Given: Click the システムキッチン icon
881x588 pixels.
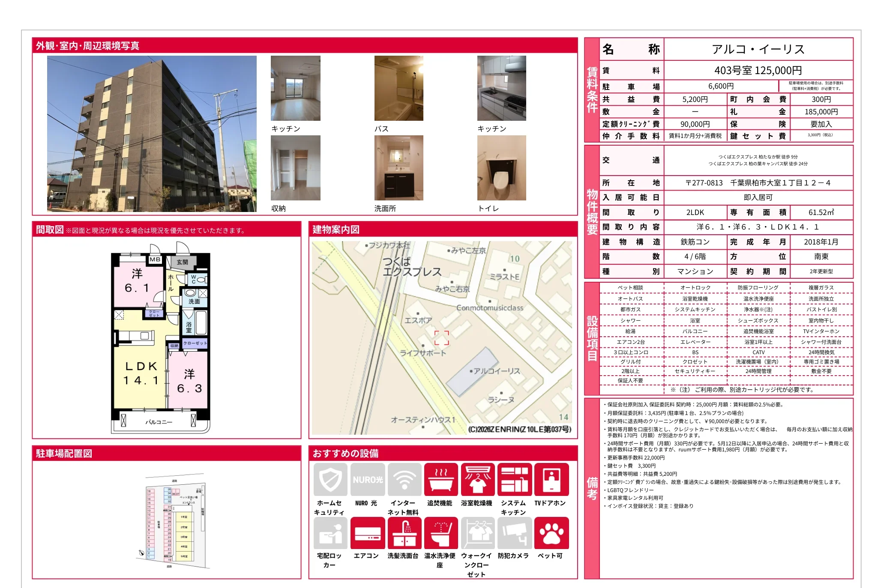Looking at the screenshot, I should [x=514, y=479].
